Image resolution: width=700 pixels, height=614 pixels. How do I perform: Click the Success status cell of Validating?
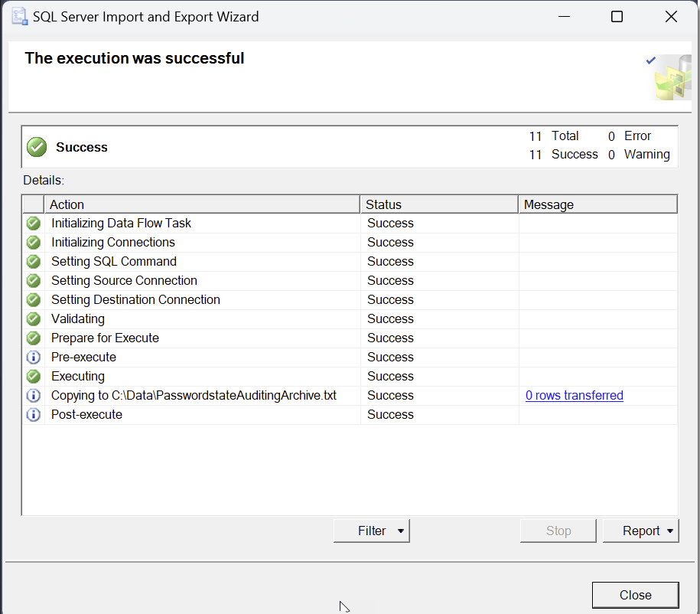point(439,318)
